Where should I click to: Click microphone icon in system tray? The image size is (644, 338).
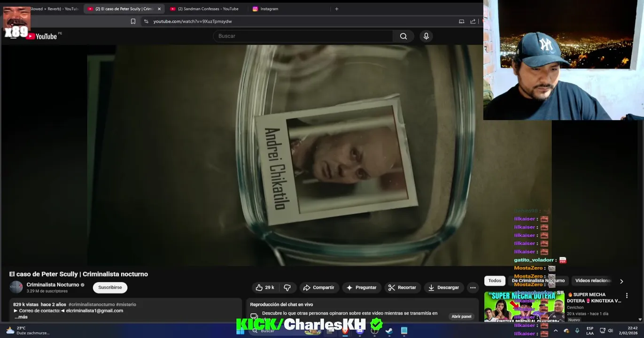point(577,330)
